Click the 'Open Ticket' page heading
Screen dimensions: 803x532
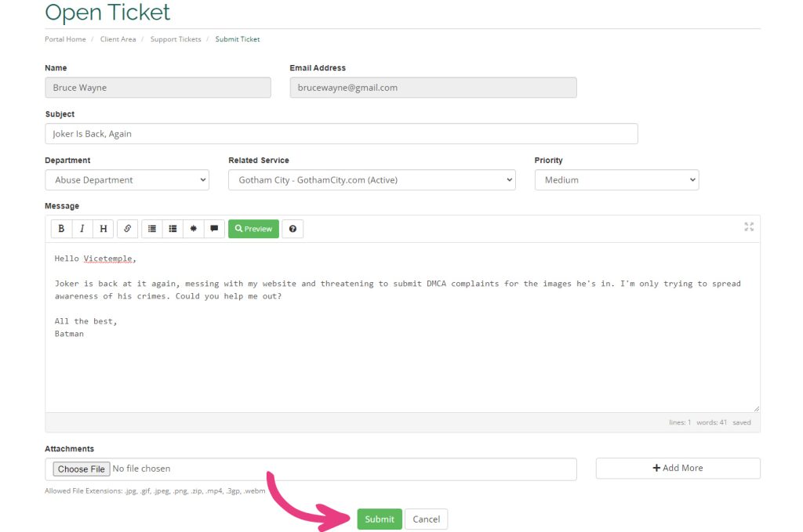coord(107,12)
